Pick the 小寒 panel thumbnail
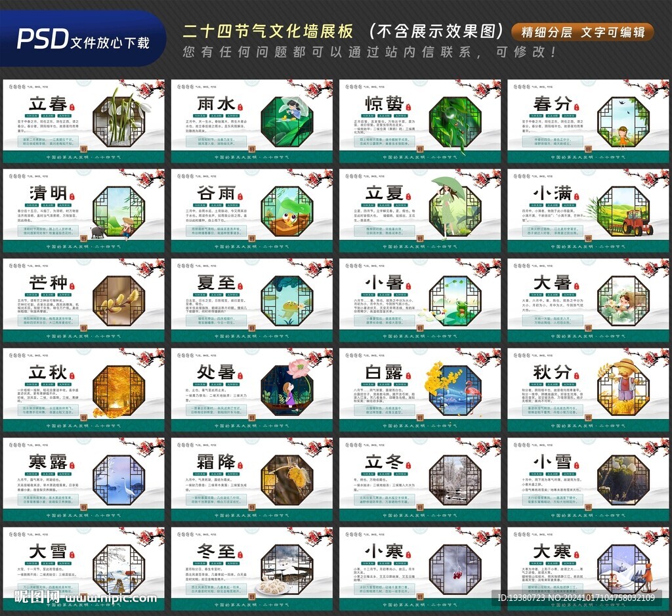The image size is (672, 616). click(x=420, y=569)
